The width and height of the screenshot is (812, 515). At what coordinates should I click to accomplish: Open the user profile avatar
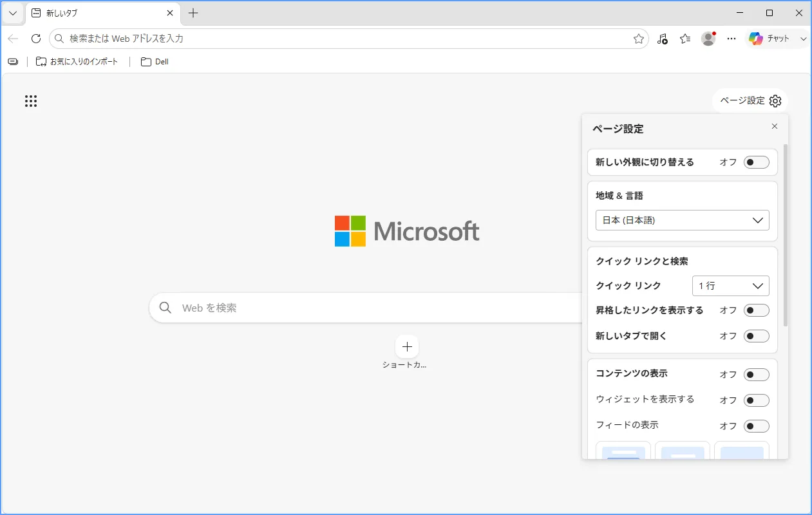click(x=708, y=39)
